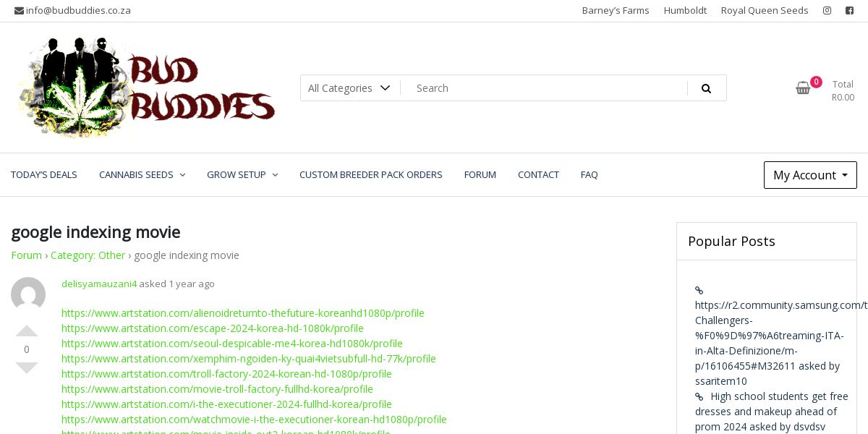Open the Instagram icon link
Viewport: 868px width, 434px height.
[x=827, y=11]
